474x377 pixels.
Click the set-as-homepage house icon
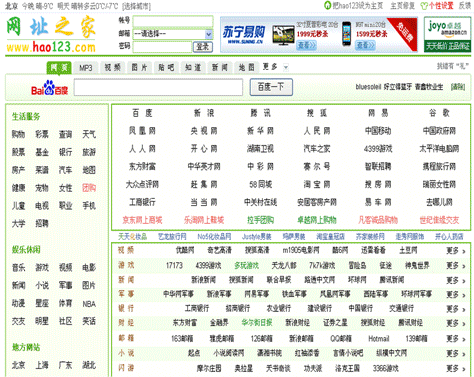coord(328,5)
